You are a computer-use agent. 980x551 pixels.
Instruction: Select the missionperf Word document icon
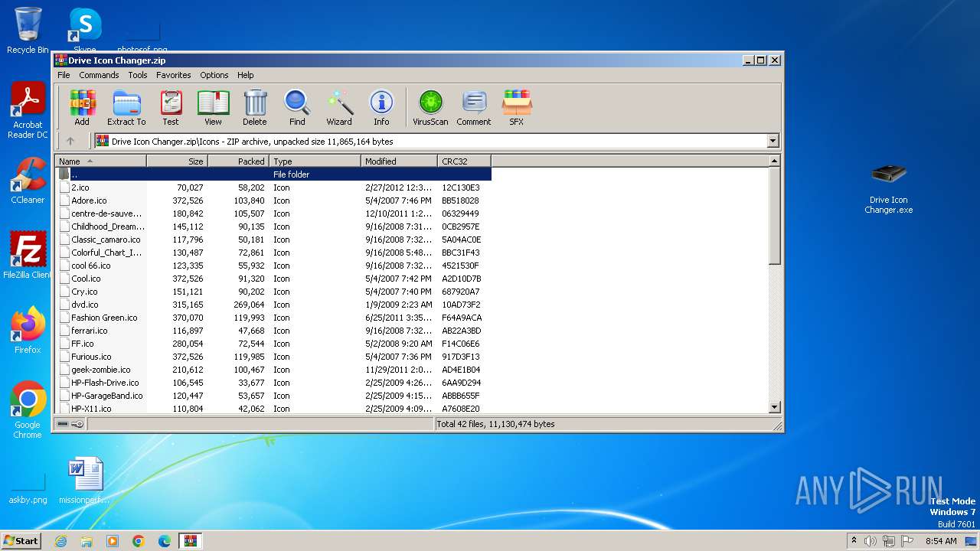85,480
